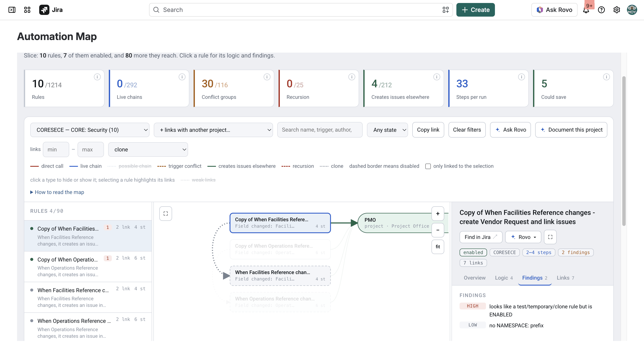Open links with another project dropdown
The height and width of the screenshot is (342, 644).
pos(213,130)
